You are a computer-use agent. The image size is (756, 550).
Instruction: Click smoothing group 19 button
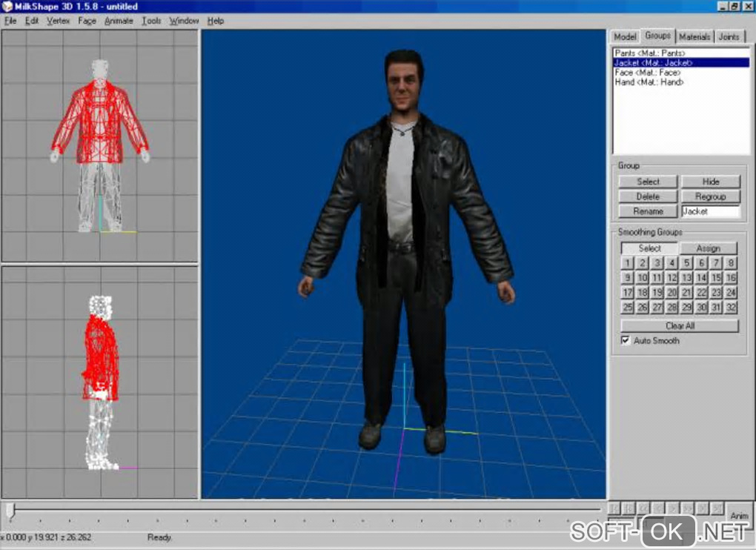657,293
